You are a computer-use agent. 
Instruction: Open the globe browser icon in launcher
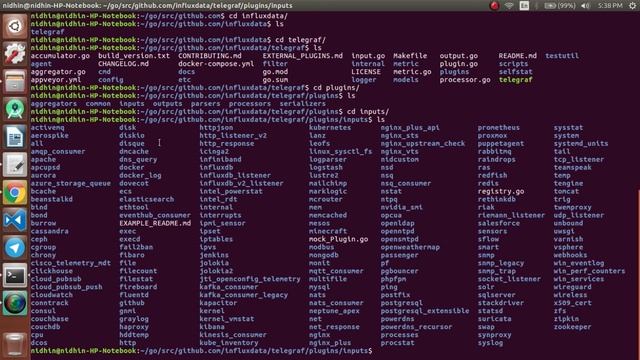coord(15,303)
